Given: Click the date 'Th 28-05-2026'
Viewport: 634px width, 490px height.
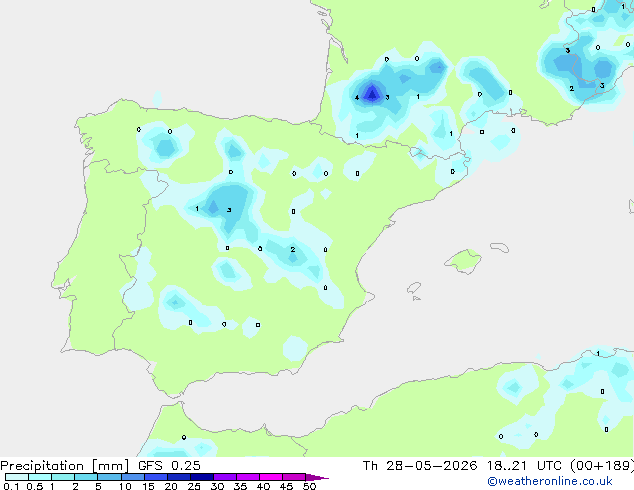Looking at the screenshot, I should [420, 466].
